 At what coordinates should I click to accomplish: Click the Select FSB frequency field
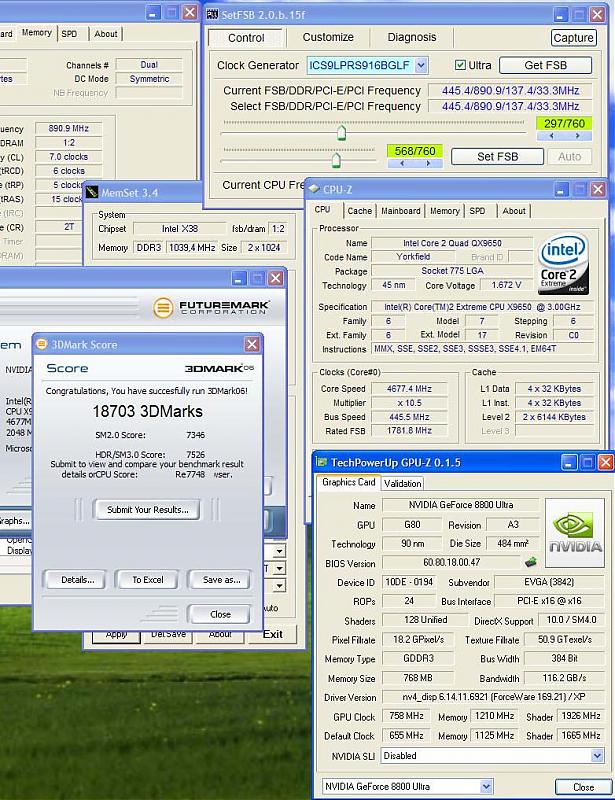pyautogui.click(x=510, y=106)
